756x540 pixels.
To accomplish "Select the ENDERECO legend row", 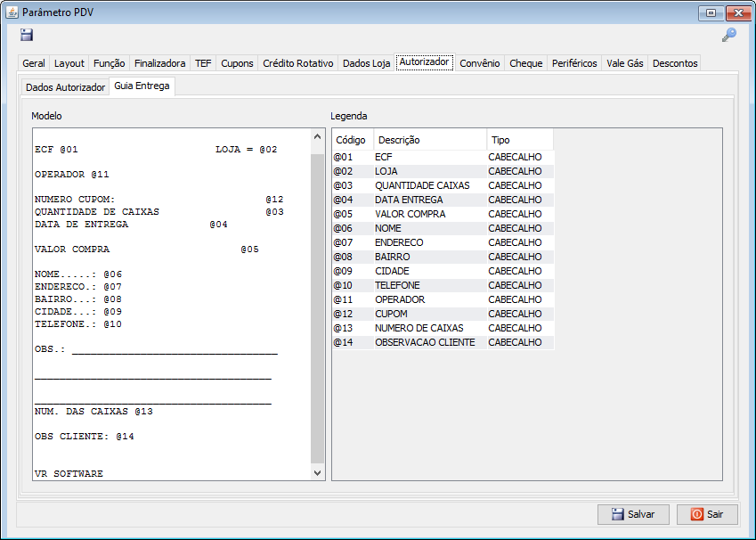I will pos(443,242).
